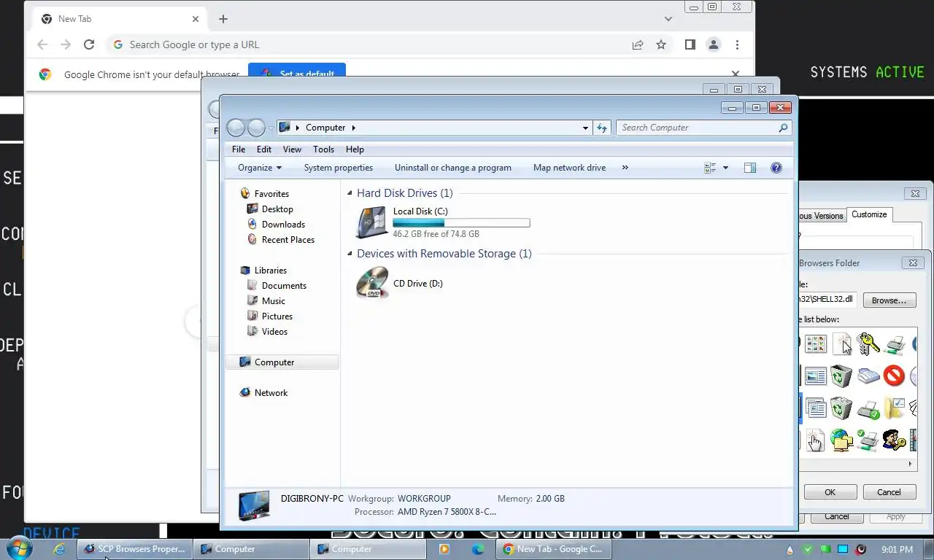Click System properties toolbar button

[x=339, y=168]
